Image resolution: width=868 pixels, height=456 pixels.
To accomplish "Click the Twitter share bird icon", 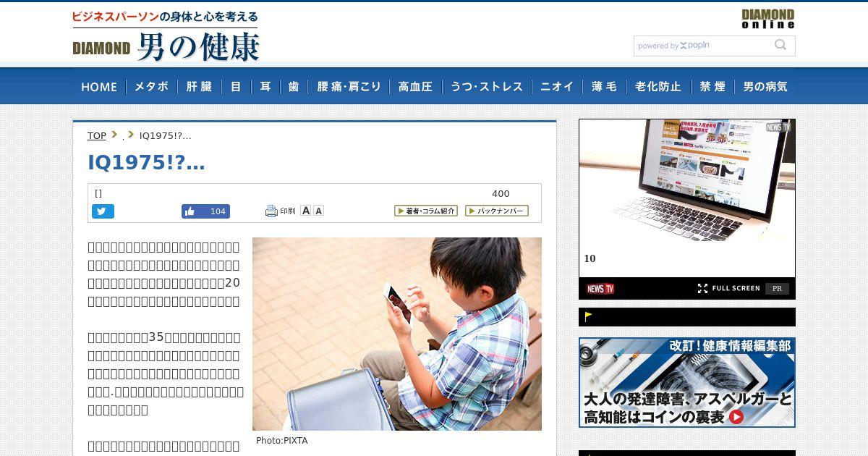I will [x=103, y=211].
